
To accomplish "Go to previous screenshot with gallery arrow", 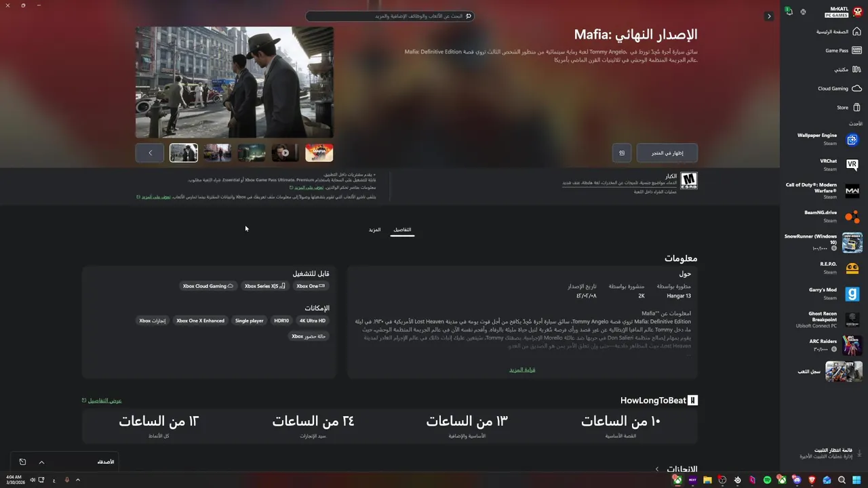I will 150,153.
